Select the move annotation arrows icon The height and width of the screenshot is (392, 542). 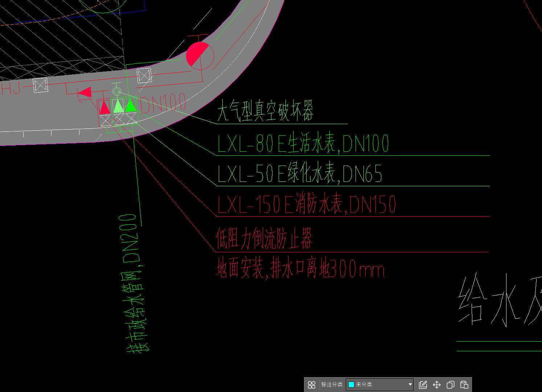437,385
